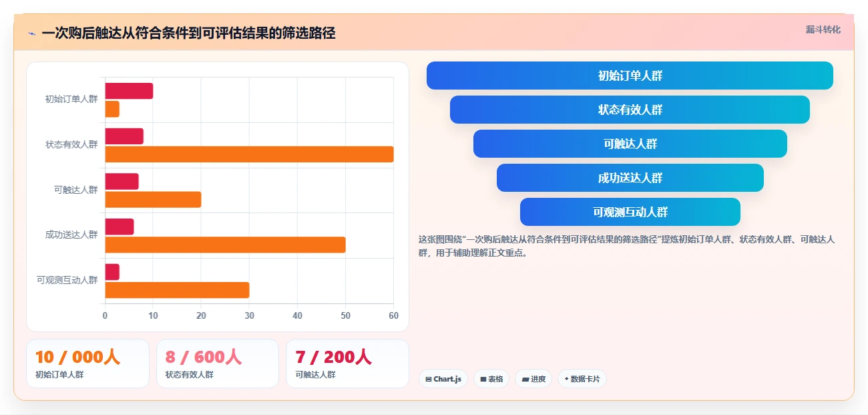Click the description paragraph starting 这张图围绕
The height and width of the screenshot is (415, 868).
point(626,246)
